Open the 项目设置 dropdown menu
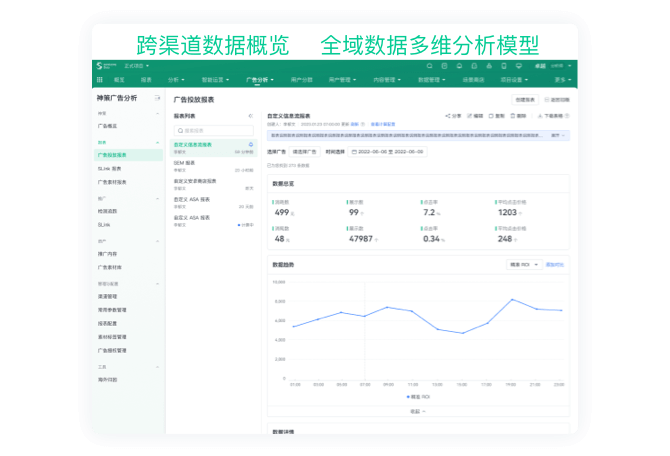The image size is (670, 456). click(514, 80)
